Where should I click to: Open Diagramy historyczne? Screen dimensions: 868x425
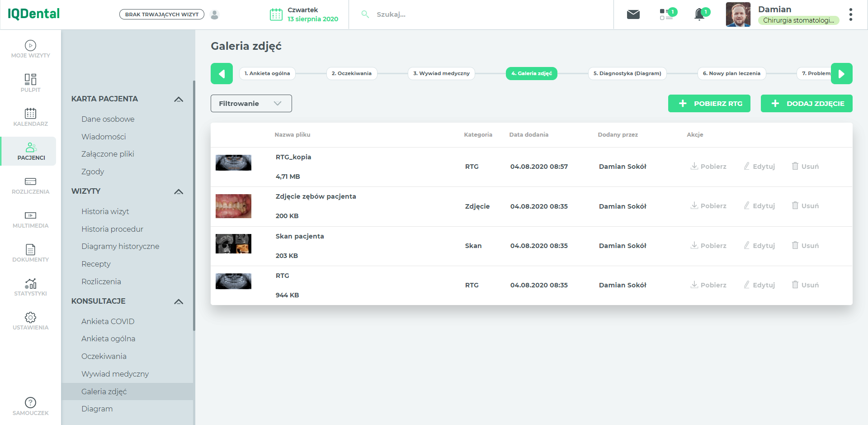[120, 246]
